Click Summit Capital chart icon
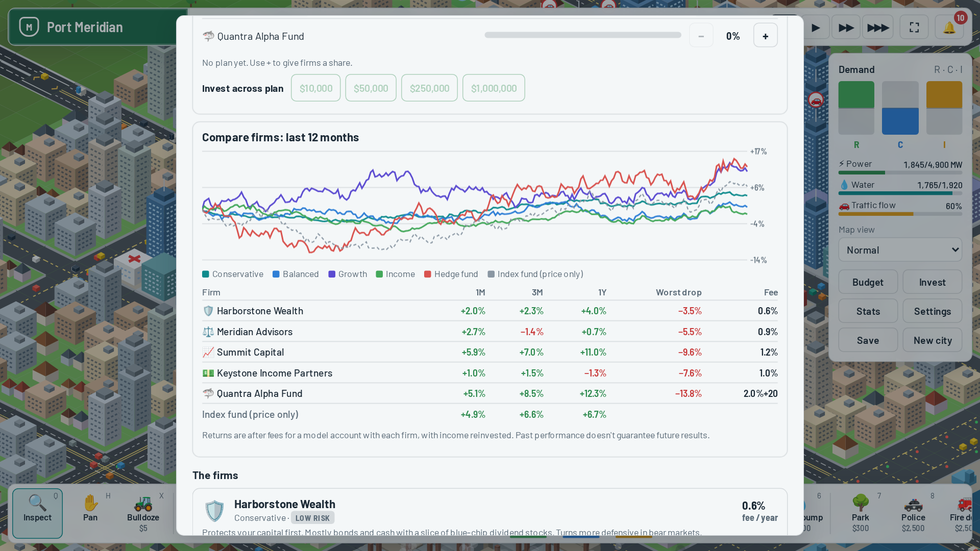 click(208, 353)
